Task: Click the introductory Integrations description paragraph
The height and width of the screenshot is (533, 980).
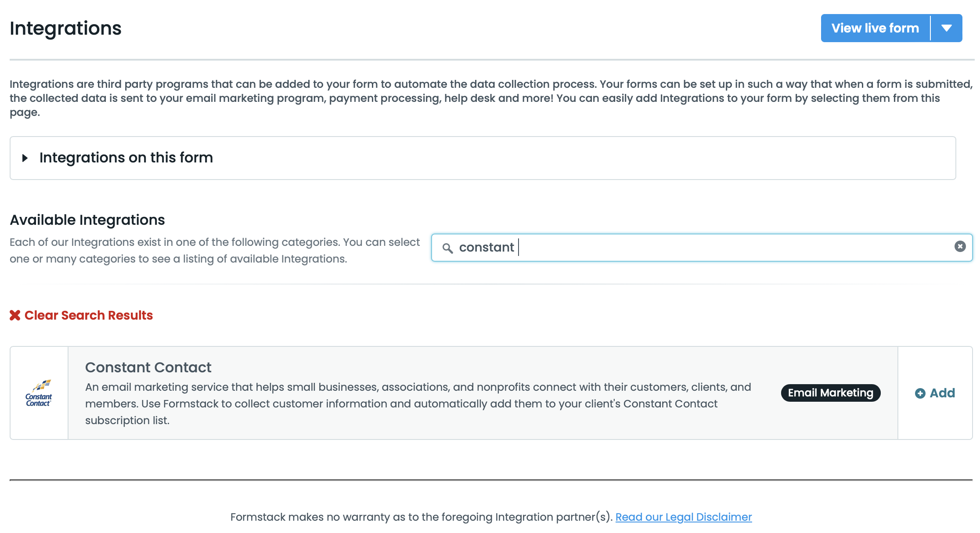Action: coord(490,98)
